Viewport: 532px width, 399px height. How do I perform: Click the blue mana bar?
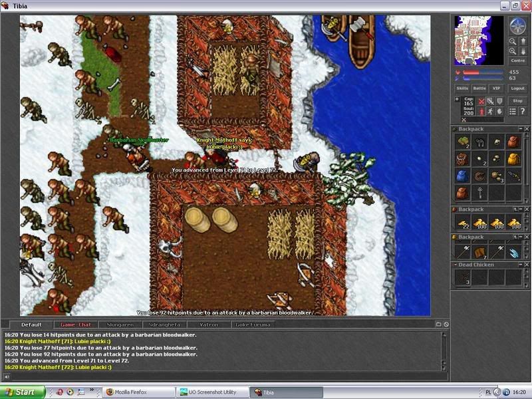(483, 78)
